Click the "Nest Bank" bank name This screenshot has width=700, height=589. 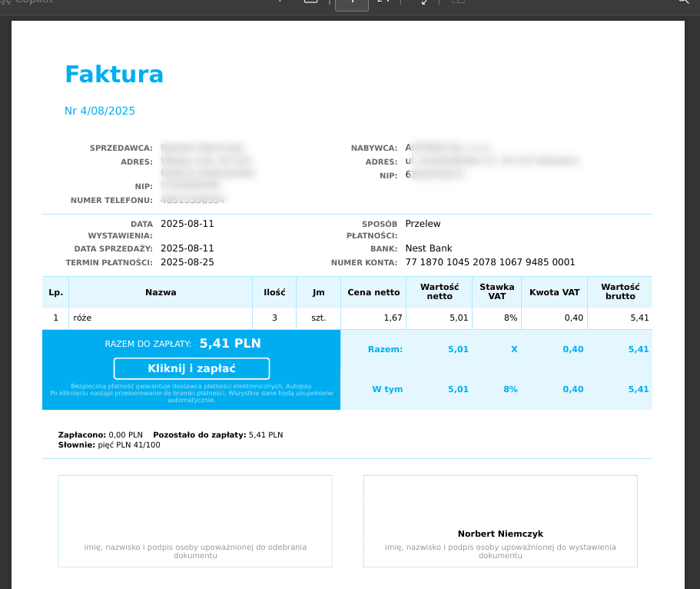point(428,248)
